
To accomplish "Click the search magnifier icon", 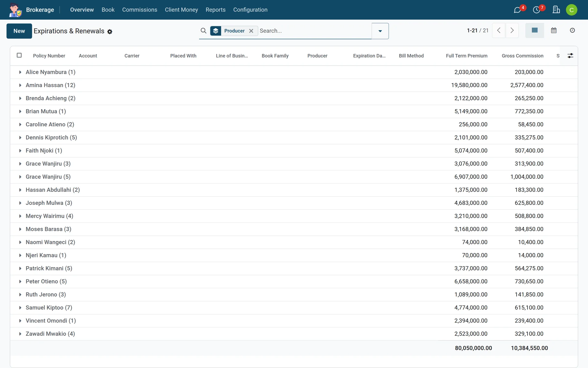I will tap(203, 31).
